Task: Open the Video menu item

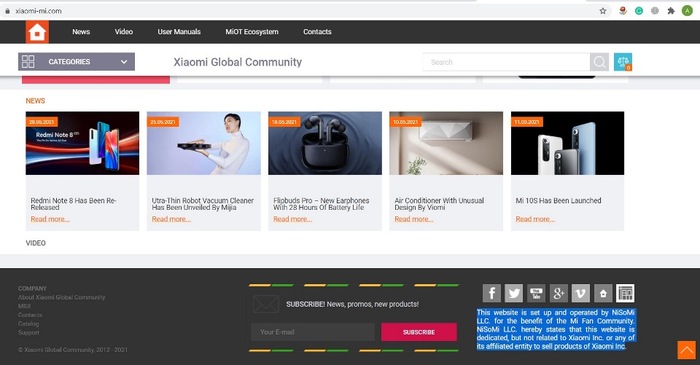Action: tap(124, 32)
